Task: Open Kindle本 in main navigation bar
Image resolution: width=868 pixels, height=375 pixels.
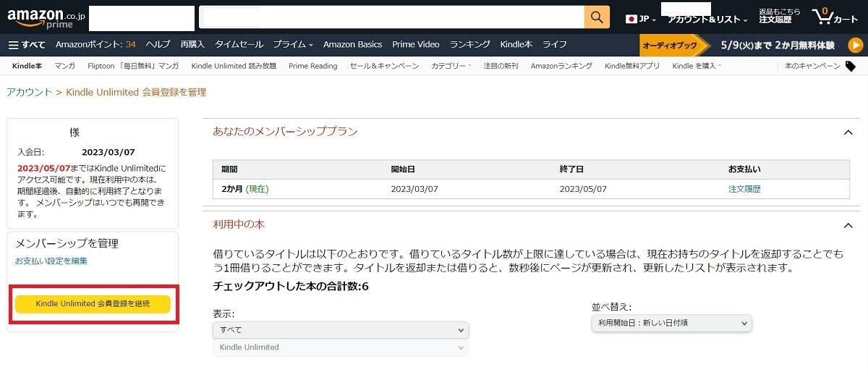Action: click(516, 45)
